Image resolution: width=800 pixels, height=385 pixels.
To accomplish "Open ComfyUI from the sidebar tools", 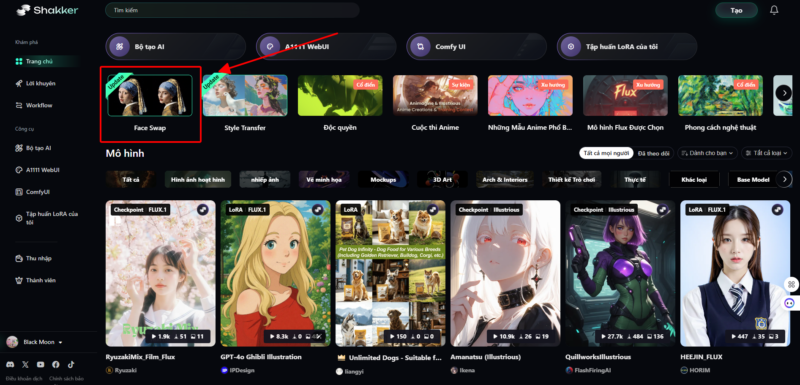I will 19,192.
